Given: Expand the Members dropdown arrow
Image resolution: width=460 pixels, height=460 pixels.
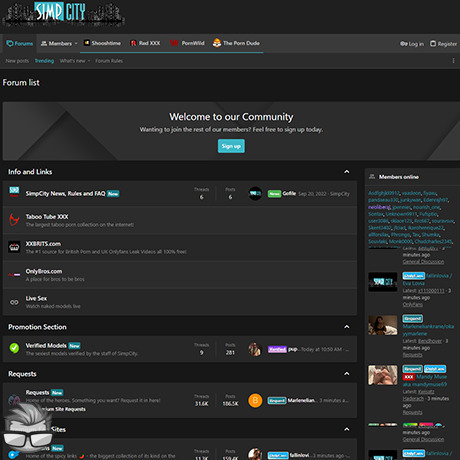Looking at the screenshot, I should pyautogui.click(x=76, y=43).
